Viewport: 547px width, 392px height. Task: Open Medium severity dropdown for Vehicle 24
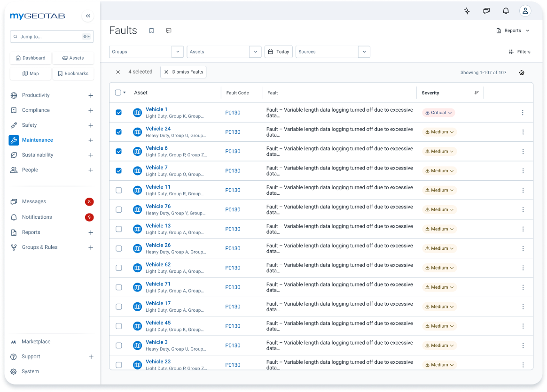[439, 132]
